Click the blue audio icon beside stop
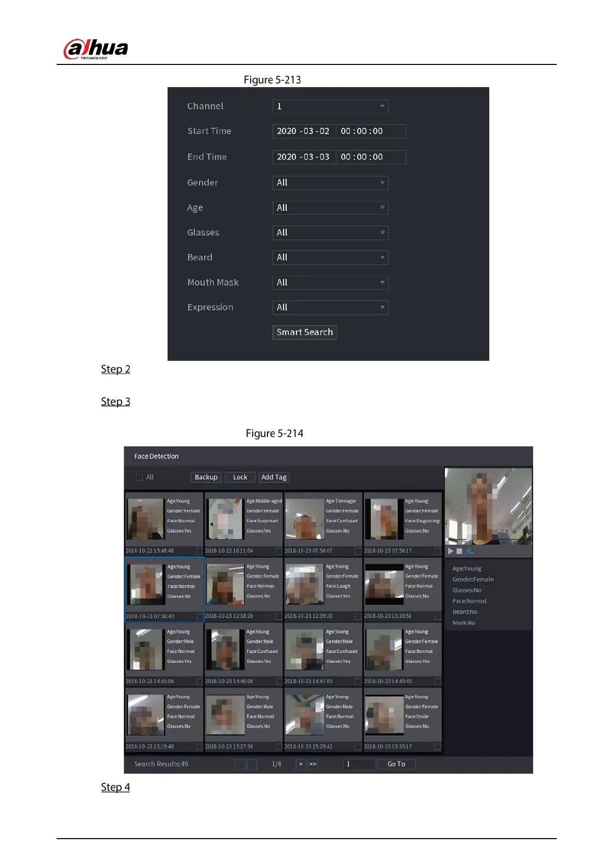This screenshot has height=868, width=614. pyautogui.click(x=470, y=551)
